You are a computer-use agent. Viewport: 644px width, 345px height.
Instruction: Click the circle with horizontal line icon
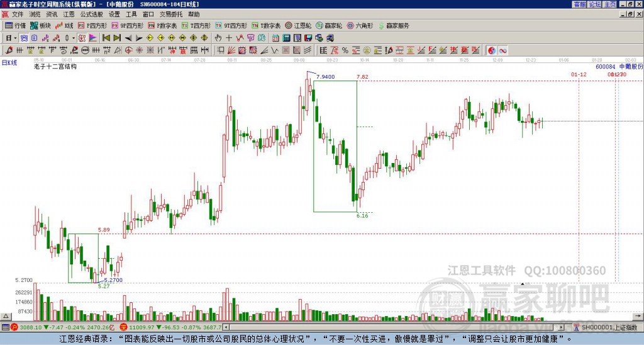pyautogui.click(x=85, y=50)
